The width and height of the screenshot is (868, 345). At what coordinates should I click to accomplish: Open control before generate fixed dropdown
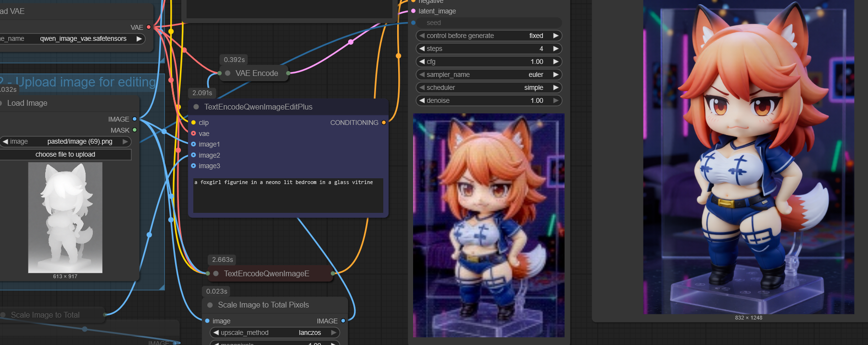coord(489,36)
